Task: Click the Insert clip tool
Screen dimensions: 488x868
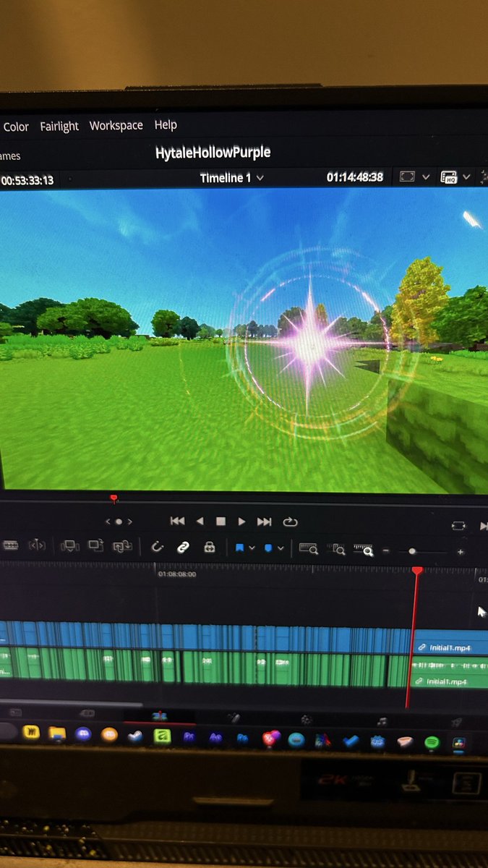Action: coord(71,547)
